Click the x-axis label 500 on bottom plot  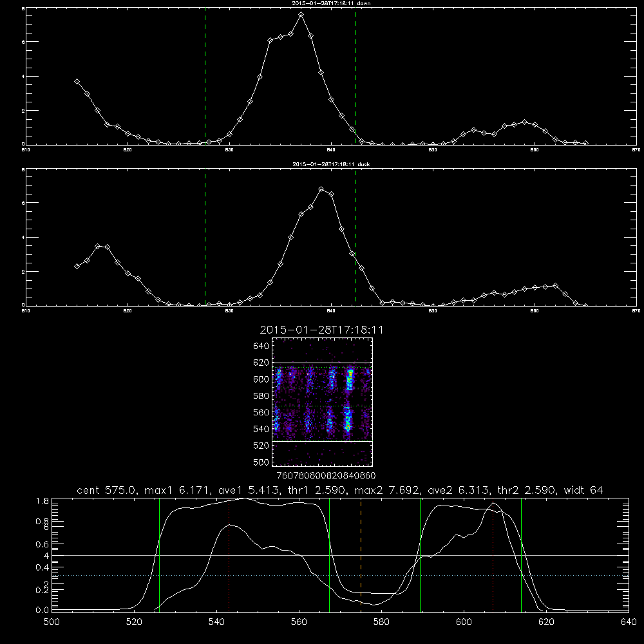52,622
